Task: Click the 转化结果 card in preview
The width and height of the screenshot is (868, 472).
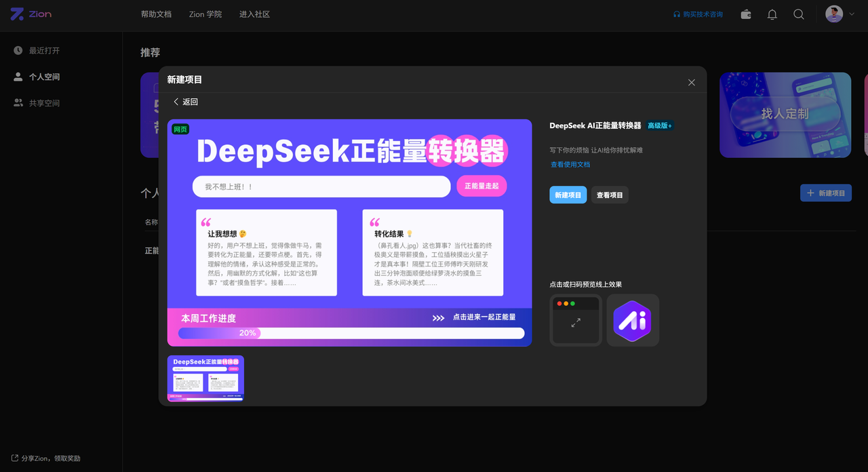Action: [x=433, y=252]
